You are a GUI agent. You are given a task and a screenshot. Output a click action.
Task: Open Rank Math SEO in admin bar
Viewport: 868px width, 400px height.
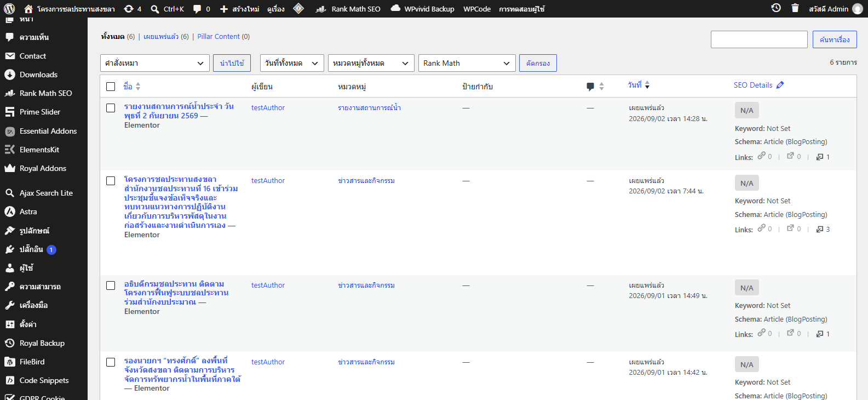[x=348, y=9]
